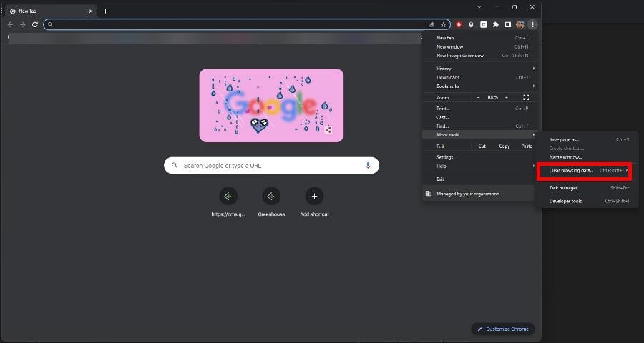Choose Save page as... in More tools
Viewport: 644px width, 343px height.
click(x=587, y=140)
